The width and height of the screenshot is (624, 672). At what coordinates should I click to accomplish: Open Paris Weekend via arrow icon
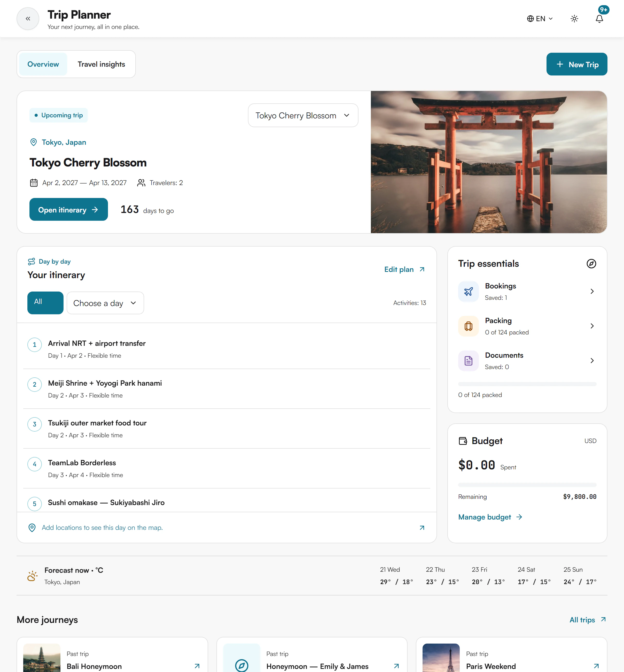596,666
